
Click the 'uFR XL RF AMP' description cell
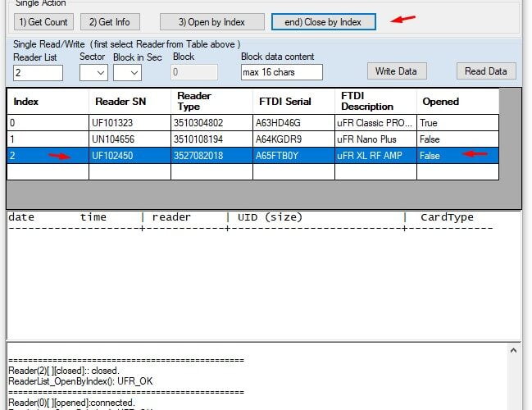tap(376, 156)
